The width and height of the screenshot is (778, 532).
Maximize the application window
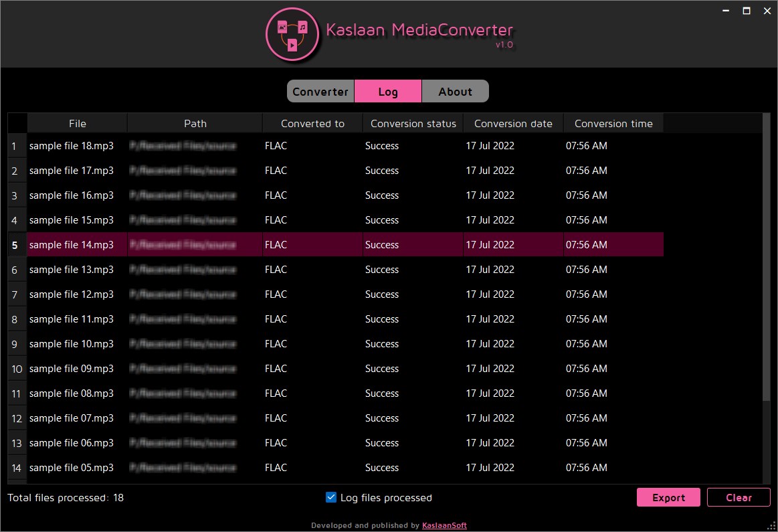(x=747, y=11)
